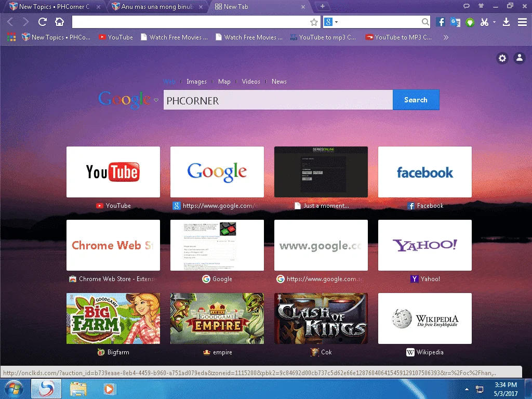The width and height of the screenshot is (532, 399).
Task: Open dropdown next to Google logo
Action: click(x=156, y=100)
